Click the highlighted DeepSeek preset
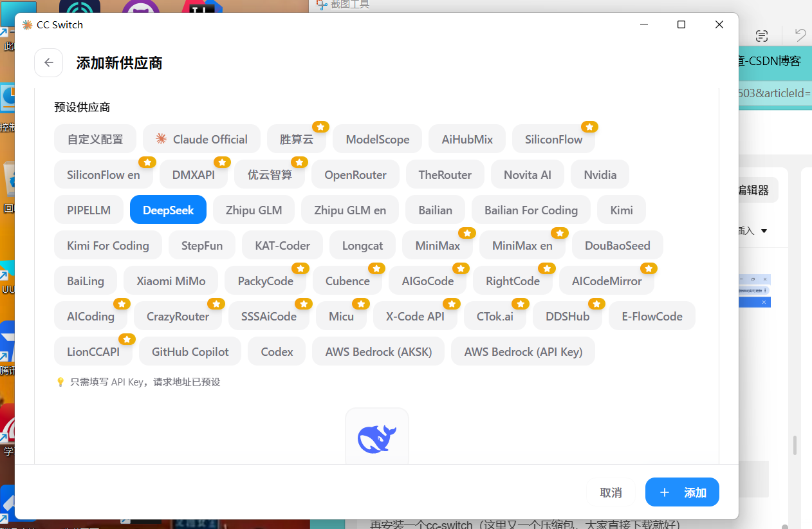Image resolution: width=812 pixels, height=529 pixels. point(168,210)
